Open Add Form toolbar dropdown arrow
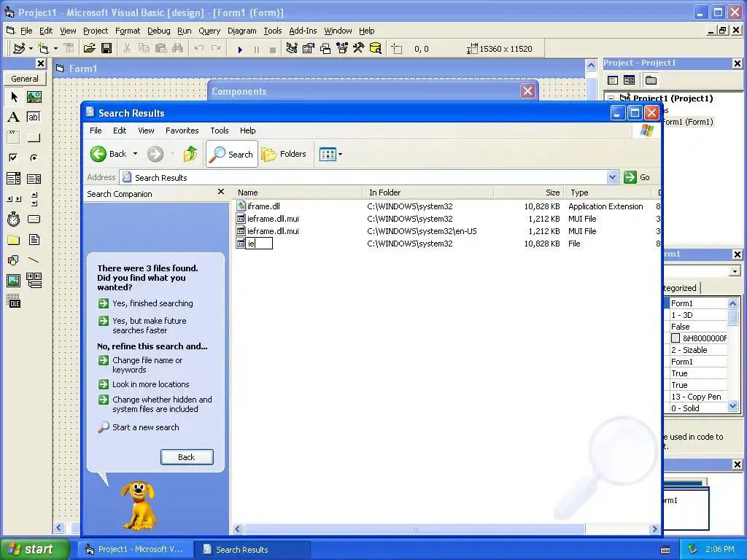The image size is (747, 560). pyautogui.click(x=55, y=49)
